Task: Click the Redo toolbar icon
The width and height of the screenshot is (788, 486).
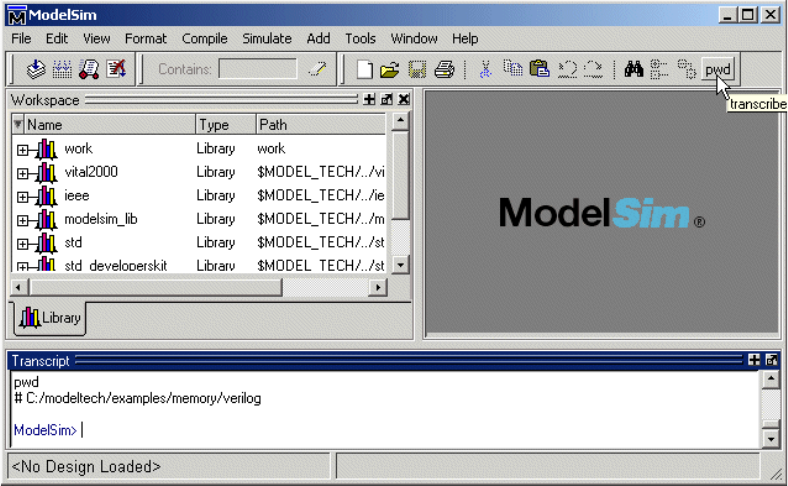Action: (x=594, y=69)
